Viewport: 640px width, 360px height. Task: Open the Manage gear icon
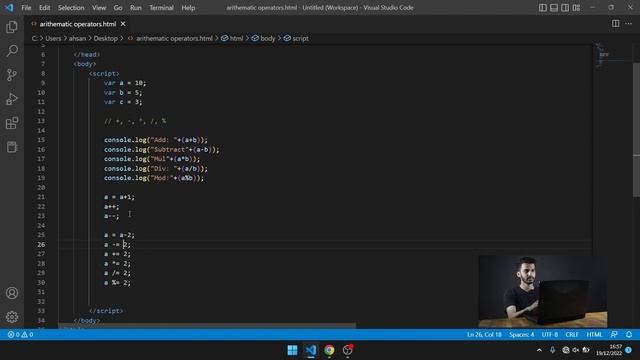pyautogui.click(x=12, y=317)
